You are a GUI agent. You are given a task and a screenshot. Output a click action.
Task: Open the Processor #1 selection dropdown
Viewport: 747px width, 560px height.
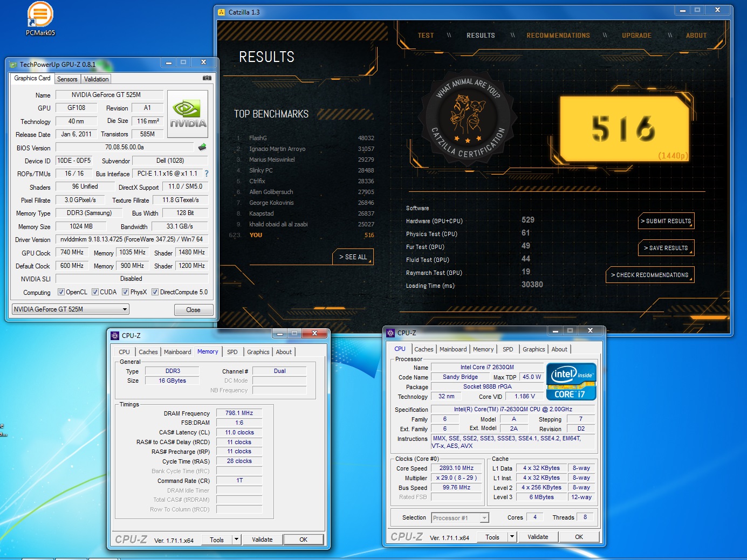coord(460,518)
